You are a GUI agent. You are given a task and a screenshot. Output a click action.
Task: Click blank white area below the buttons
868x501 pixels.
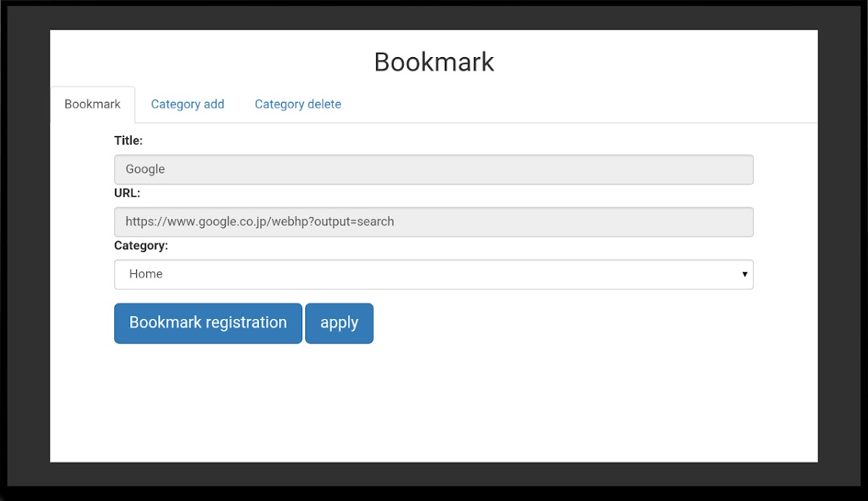click(x=434, y=405)
